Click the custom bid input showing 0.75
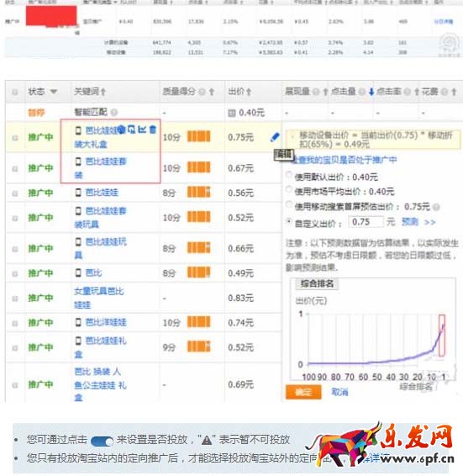Image resolution: width=463 pixels, height=476 pixels. [x=366, y=222]
